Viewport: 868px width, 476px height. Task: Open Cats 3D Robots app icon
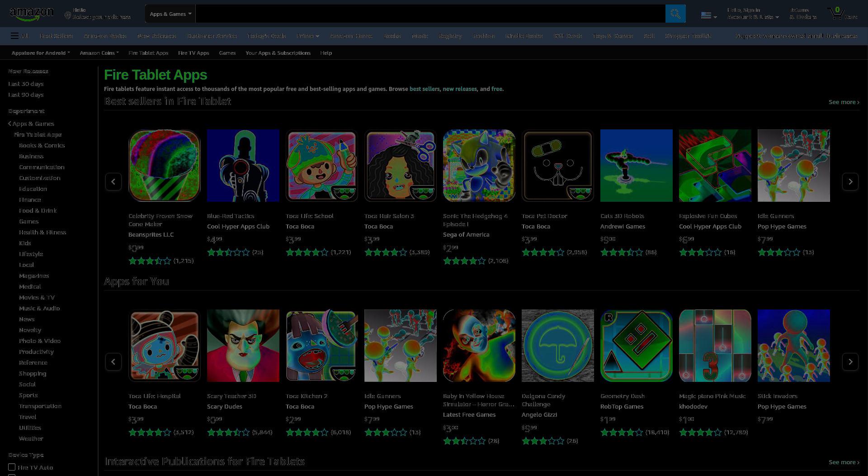pyautogui.click(x=637, y=166)
